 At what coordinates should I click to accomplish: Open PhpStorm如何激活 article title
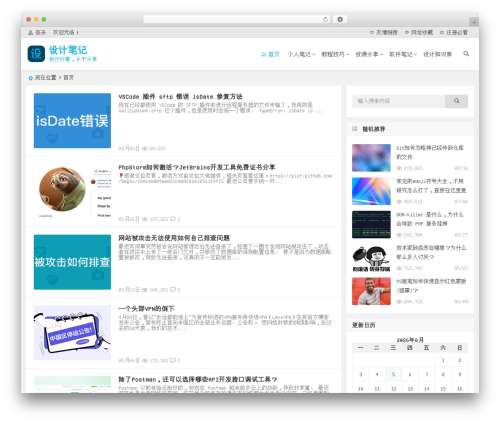click(197, 167)
